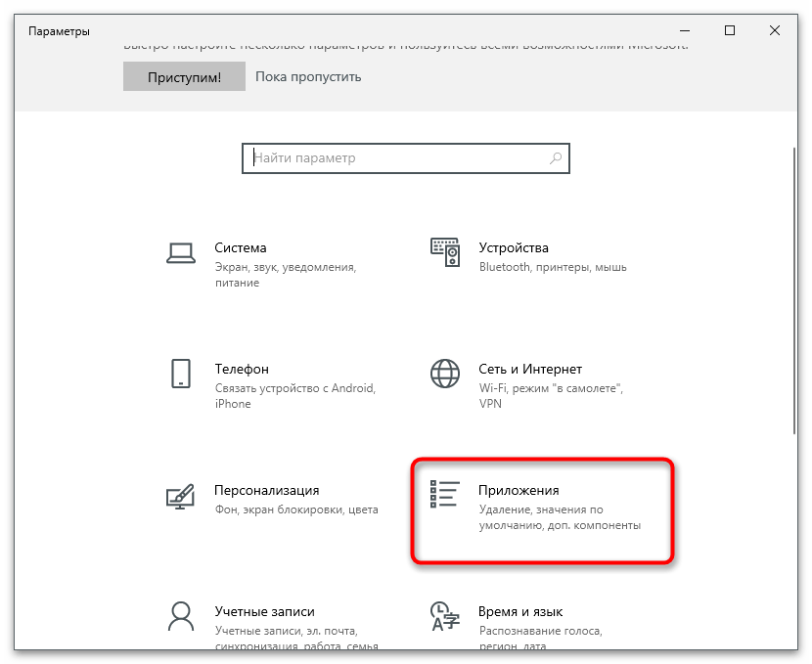This screenshot has width=812, height=664.
Task: Open the Персонализация settings title
Action: click(267, 490)
